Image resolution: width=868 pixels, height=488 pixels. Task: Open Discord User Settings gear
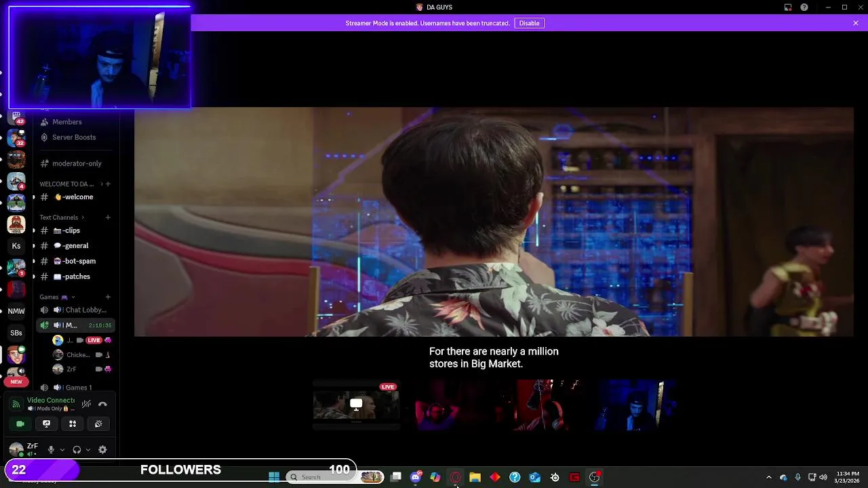[102, 450]
